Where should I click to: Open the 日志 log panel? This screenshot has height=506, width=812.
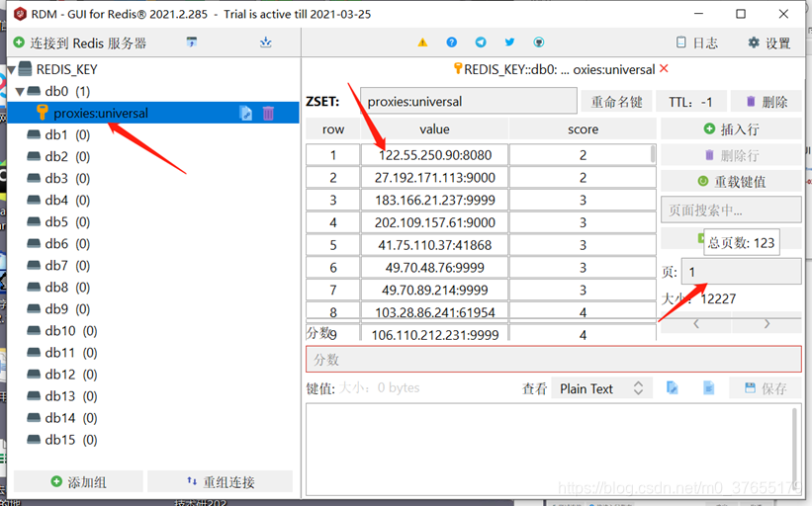pyautogui.click(x=697, y=42)
